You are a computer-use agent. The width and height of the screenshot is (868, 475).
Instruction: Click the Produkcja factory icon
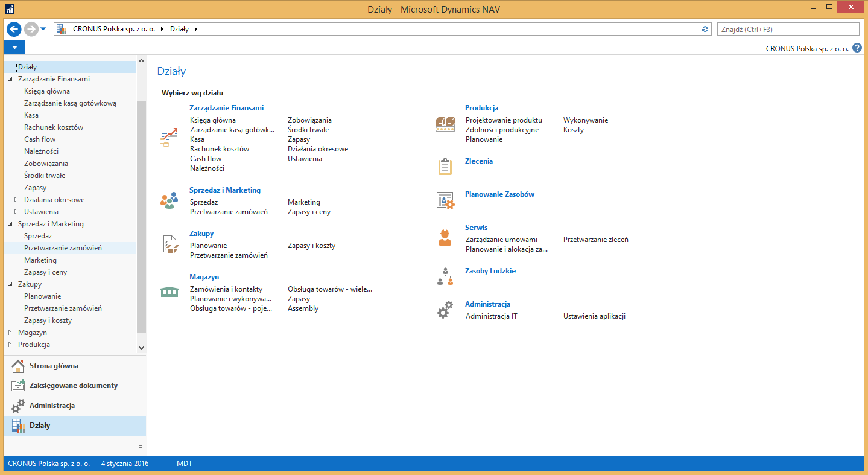click(x=445, y=124)
